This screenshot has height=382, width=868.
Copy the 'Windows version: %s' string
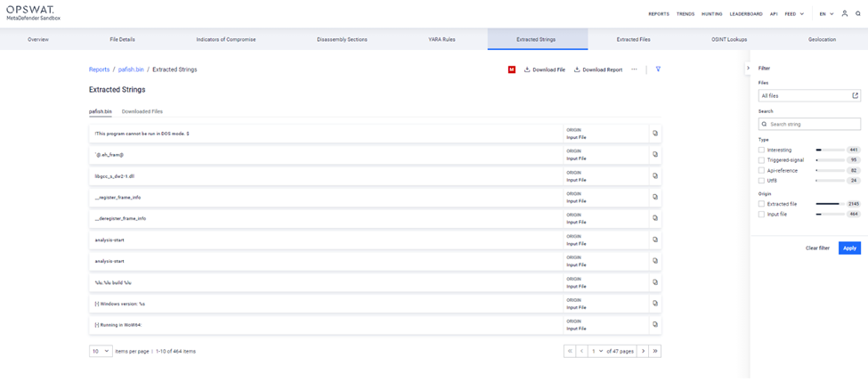pyautogui.click(x=655, y=304)
